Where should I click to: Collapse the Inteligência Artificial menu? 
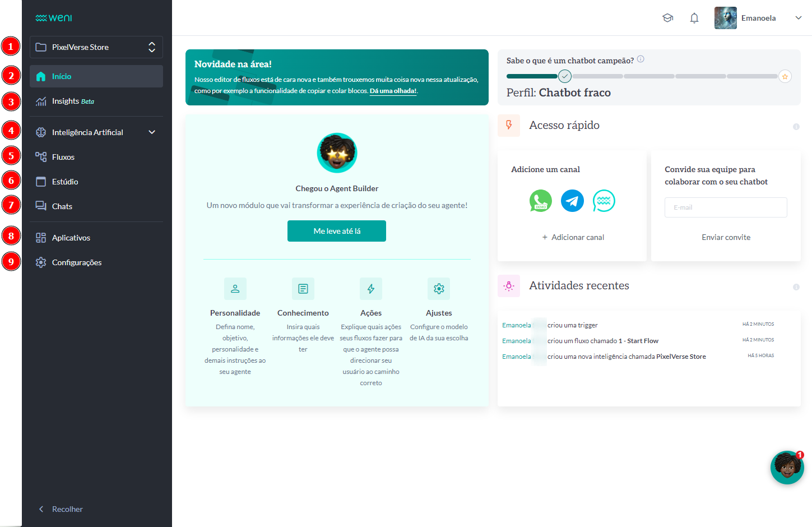[151, 132]
